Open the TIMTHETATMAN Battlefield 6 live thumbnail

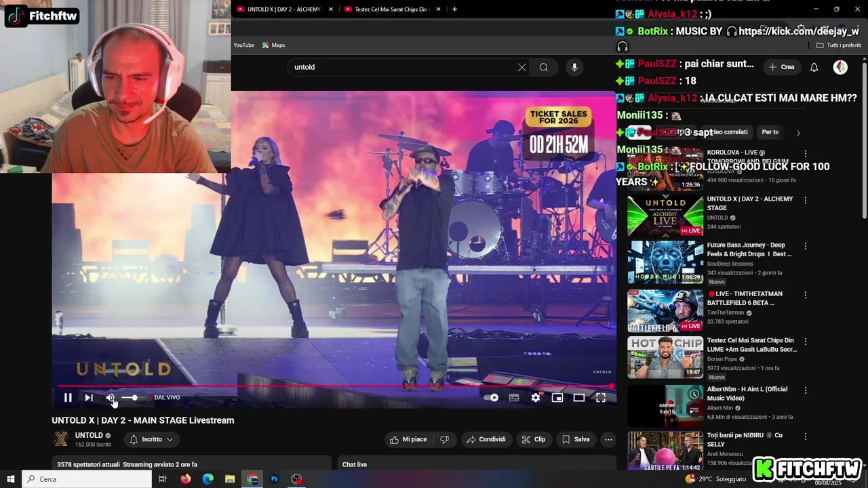(665, 311)
